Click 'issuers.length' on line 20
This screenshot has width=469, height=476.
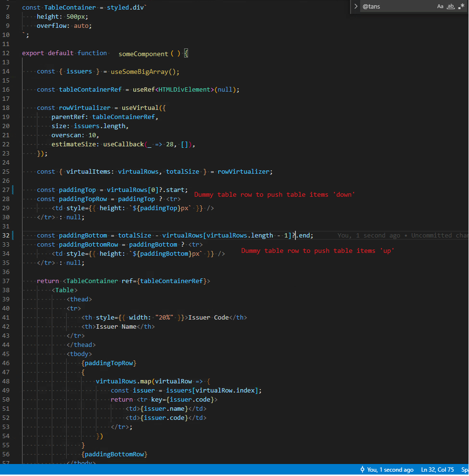pyautogui.click(x=99, y=126)
